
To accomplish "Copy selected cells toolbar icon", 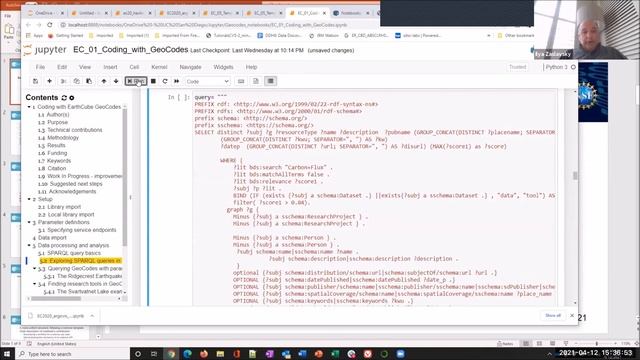I will pos(76,81).
